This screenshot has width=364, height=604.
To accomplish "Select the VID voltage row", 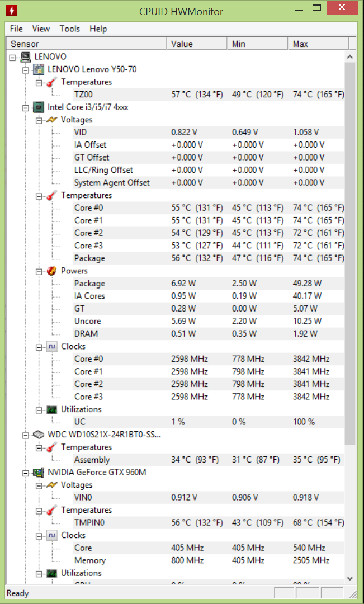I will coord(208,132).
